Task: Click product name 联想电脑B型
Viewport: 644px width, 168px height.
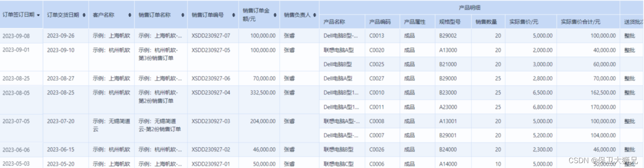Action: [x=338, y=149]
